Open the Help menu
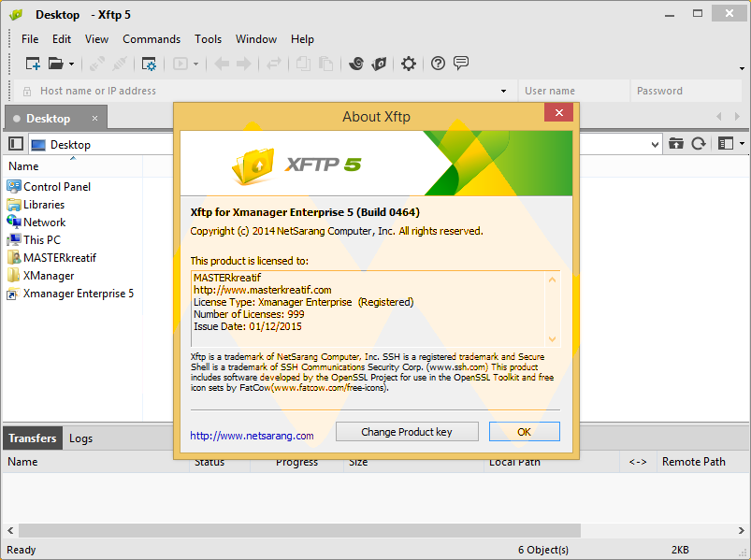This screenshot has height=560, width=751. [x=302, y=39]
